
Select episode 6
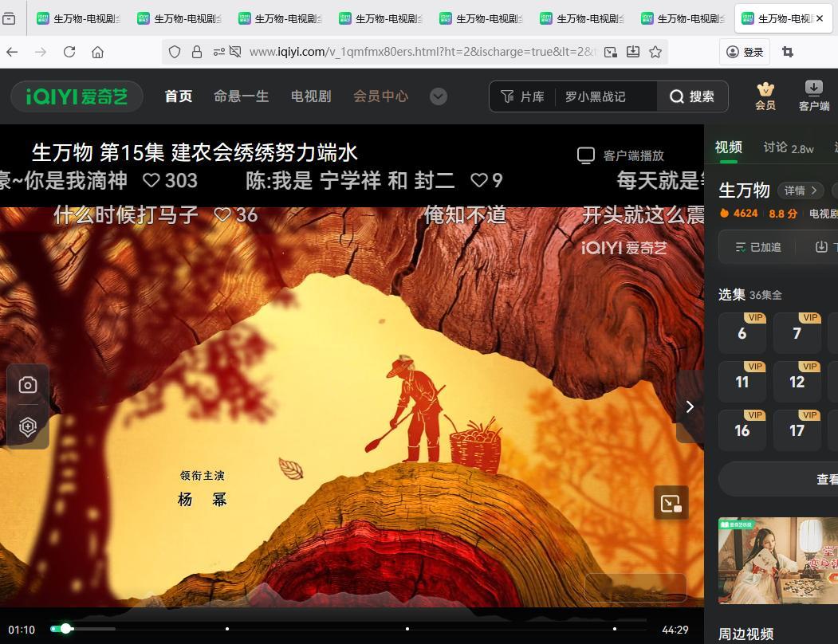pos(742,333)
